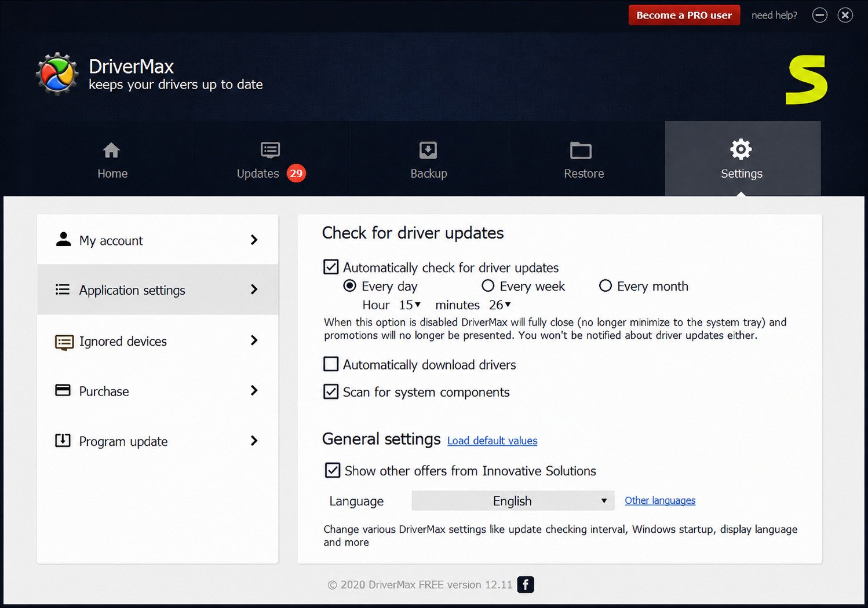Click the DriverMax logo icon
The width and height of the screenshot is (868, 608).
point(57,74)
